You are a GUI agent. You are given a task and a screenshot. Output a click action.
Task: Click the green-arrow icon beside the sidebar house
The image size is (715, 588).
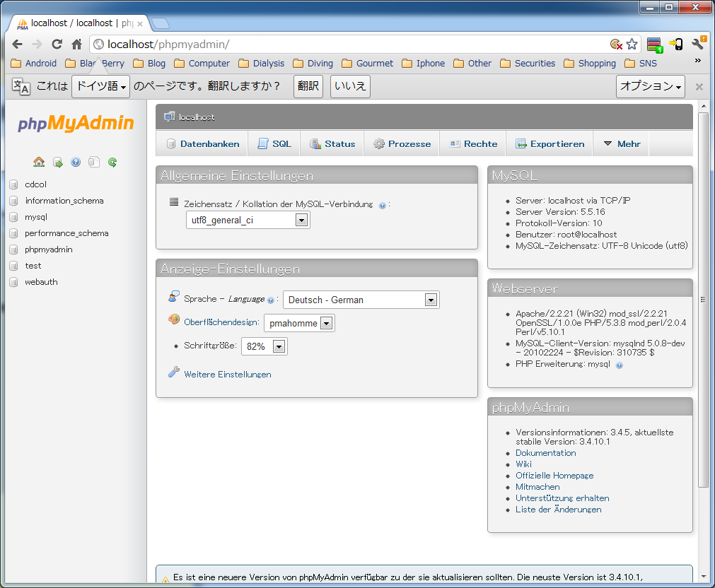coord(57,162)
